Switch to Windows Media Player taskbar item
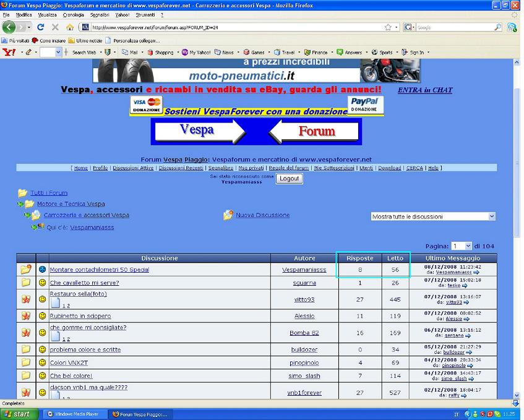 75,414
